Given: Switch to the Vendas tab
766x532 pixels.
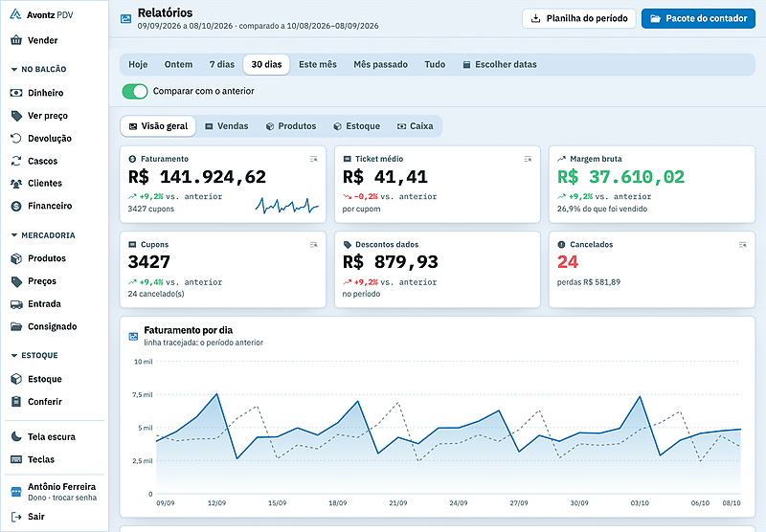Looking at the screenshot, I should coord(226,126).
